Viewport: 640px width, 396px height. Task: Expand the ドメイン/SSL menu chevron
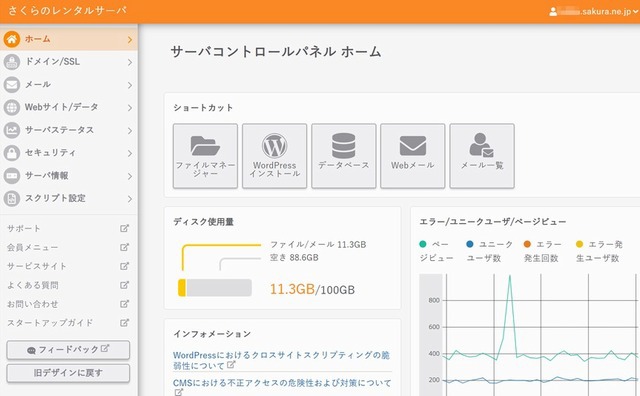(x=130, y=62)
